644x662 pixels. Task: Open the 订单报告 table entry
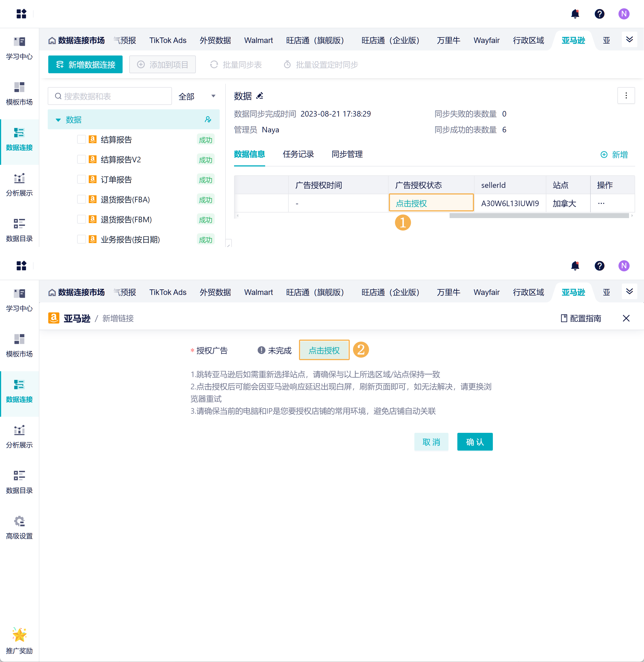[116, 180]
